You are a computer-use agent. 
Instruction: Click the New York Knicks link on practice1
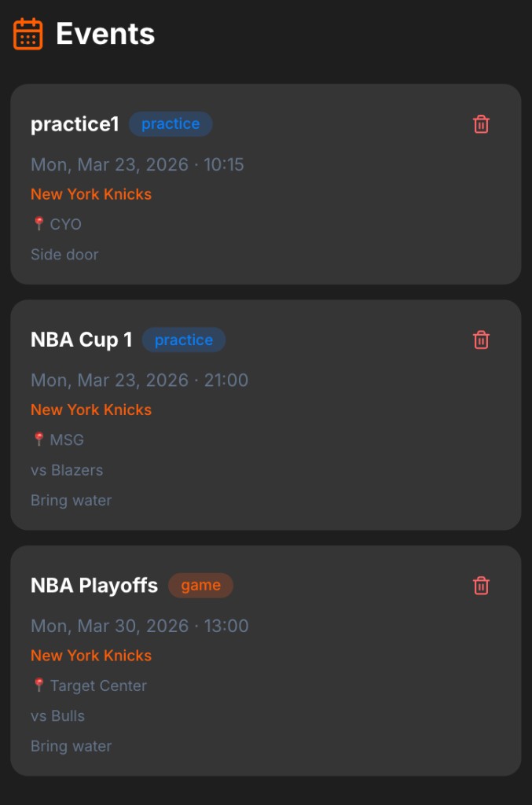90,194
